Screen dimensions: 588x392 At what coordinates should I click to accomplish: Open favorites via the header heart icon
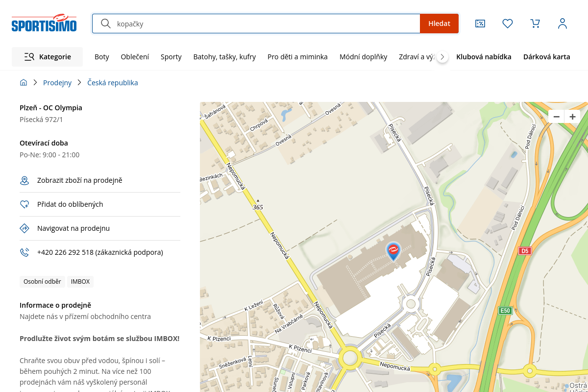click(508, 24)
